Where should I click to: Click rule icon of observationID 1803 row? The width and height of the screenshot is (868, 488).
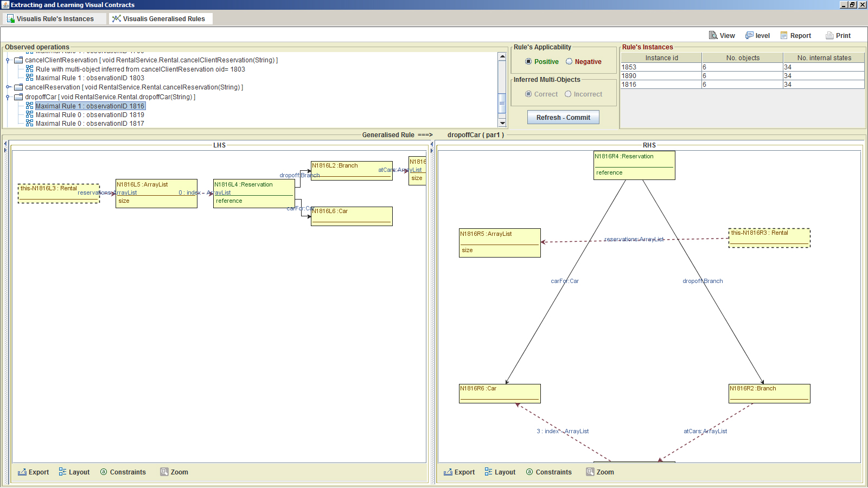pyautogui.click(x=30, y=78)
